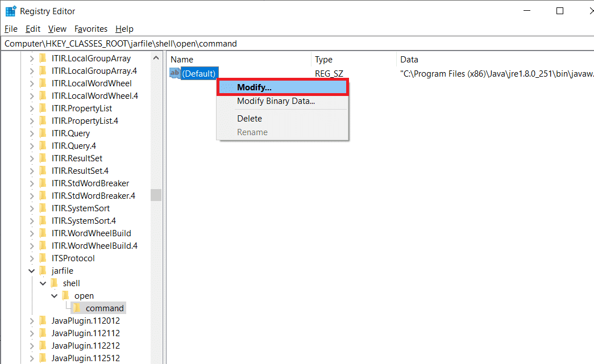
Task: Click folder icon next to ITIR.StdWordBreaker
Action: pos(43,183)
